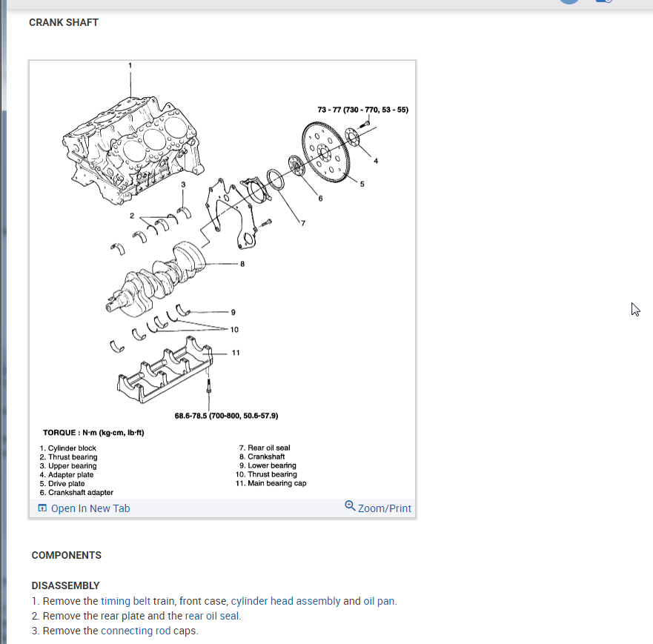Click the Drive plate legend entry
This screenshot has height=644, width=653.
point(63,483)
